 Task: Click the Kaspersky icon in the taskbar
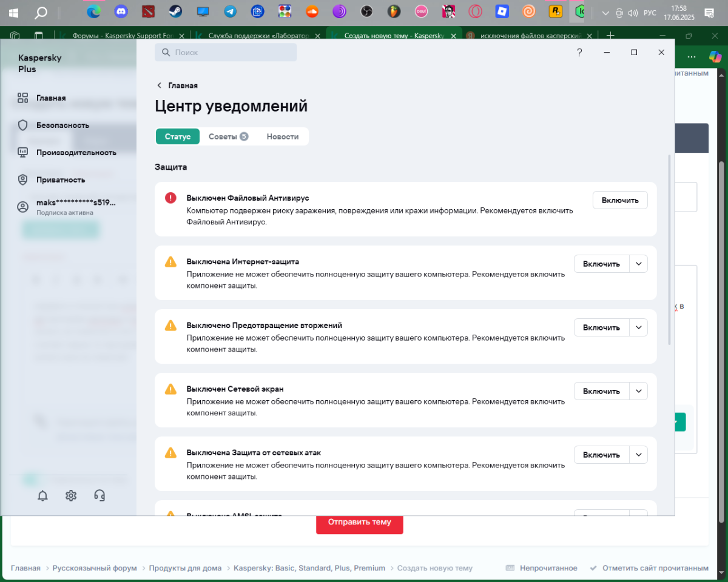tap(581, 12)
